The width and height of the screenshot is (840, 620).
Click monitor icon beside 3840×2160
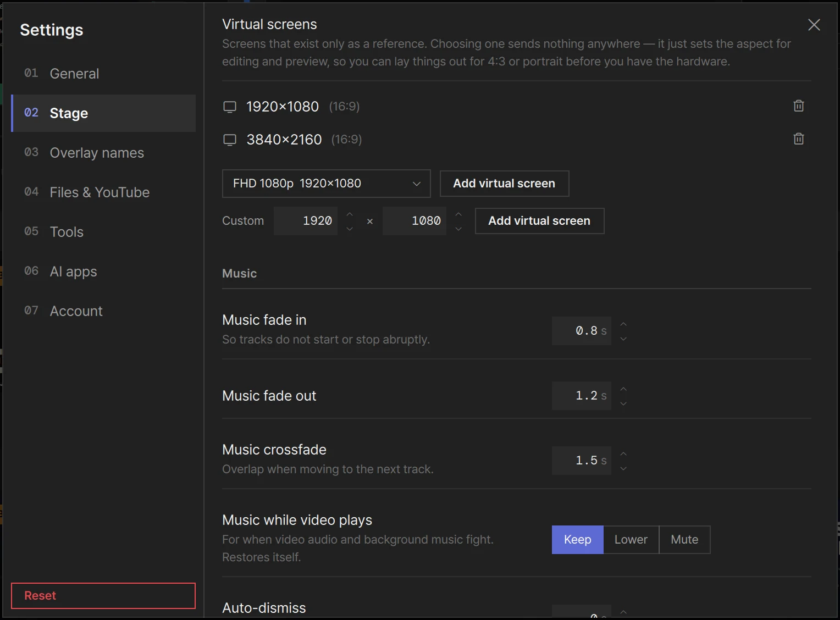[x=230, y=140]
